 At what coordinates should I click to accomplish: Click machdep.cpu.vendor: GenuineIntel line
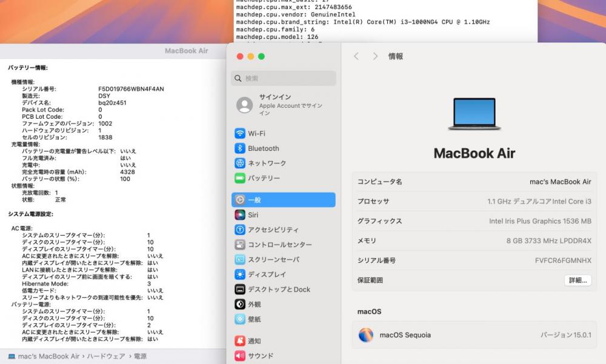(296, 15)
